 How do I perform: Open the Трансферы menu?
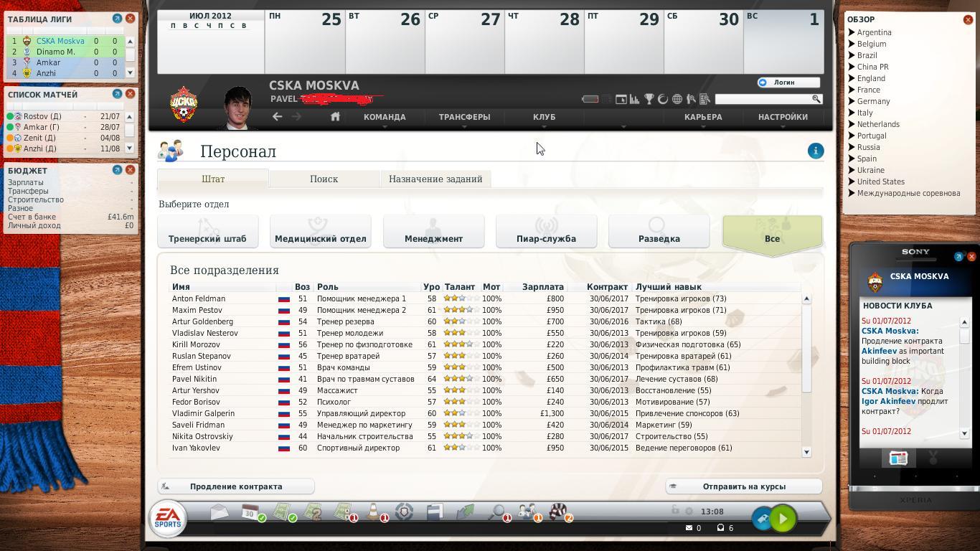tap(464, 117)
